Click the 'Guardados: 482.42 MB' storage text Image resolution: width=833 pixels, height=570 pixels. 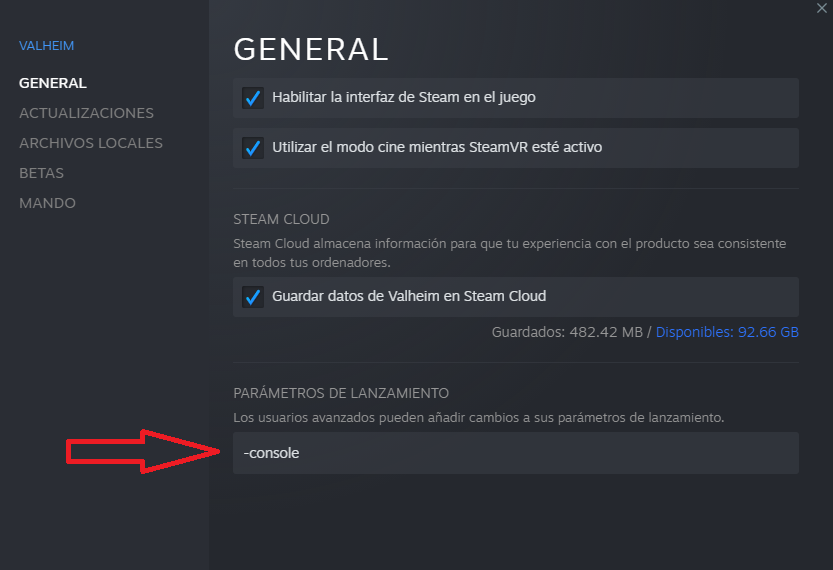pos(567,331)
